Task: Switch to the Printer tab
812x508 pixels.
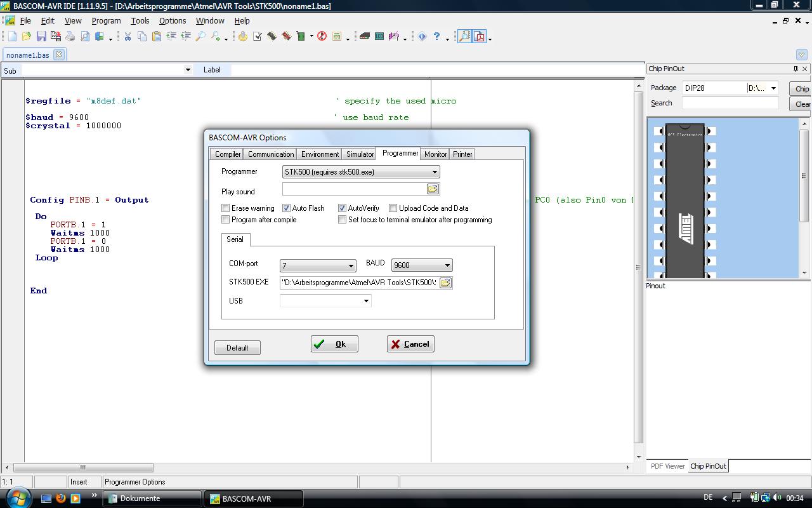Action: 462,154
